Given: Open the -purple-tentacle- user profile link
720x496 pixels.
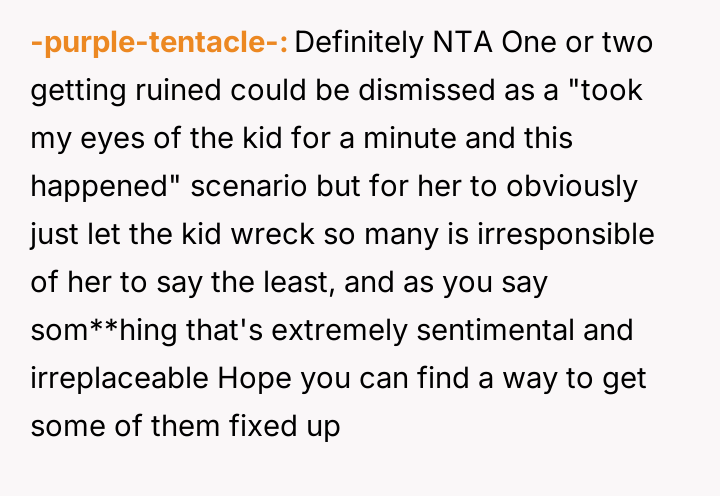Looking at the screenshot, I should 160,44.
